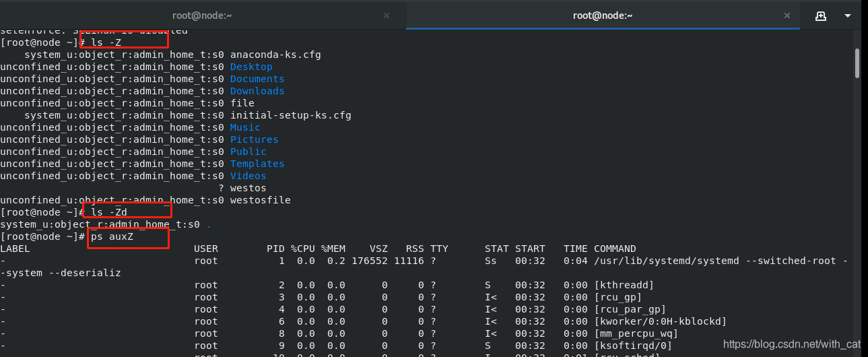This screenshot has height=357, width=868.
Task: Click the vertical scrollbar thumb
Action: coord(857,63)
